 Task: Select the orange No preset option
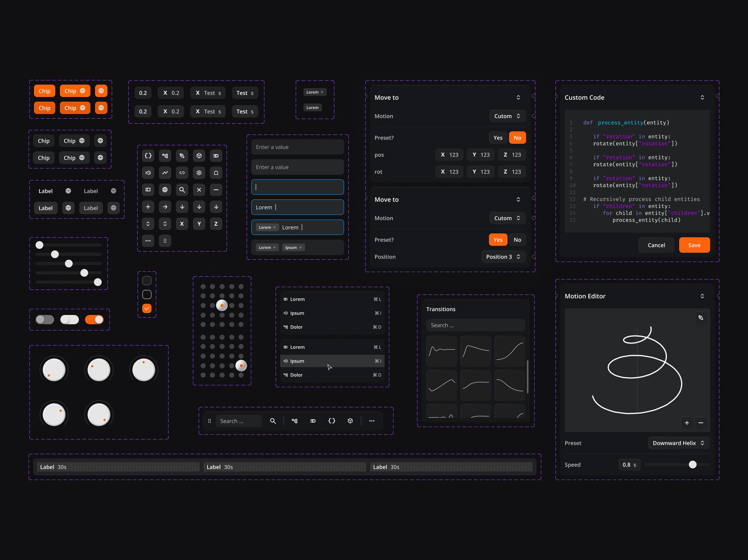(518, 138)
